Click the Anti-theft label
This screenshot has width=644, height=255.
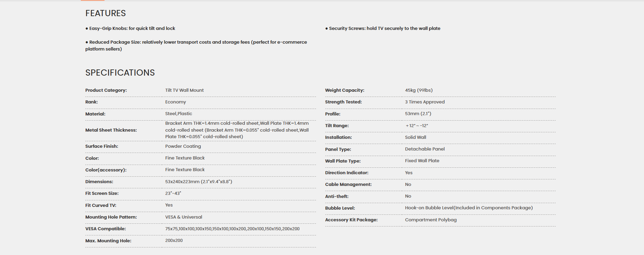(337, 197)
